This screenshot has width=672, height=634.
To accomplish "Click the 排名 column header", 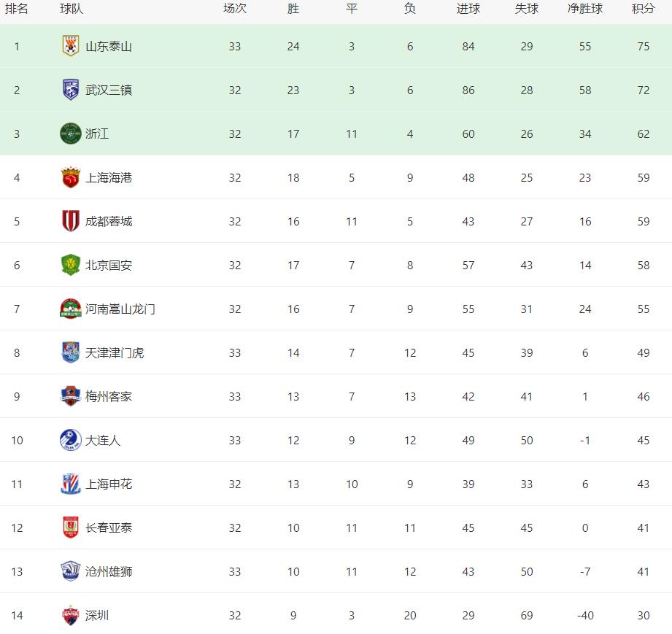I will [x=17, y=9].
